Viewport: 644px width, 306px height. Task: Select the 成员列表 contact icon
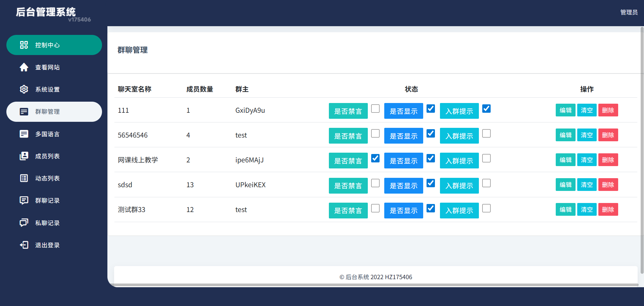coord(24,156)
